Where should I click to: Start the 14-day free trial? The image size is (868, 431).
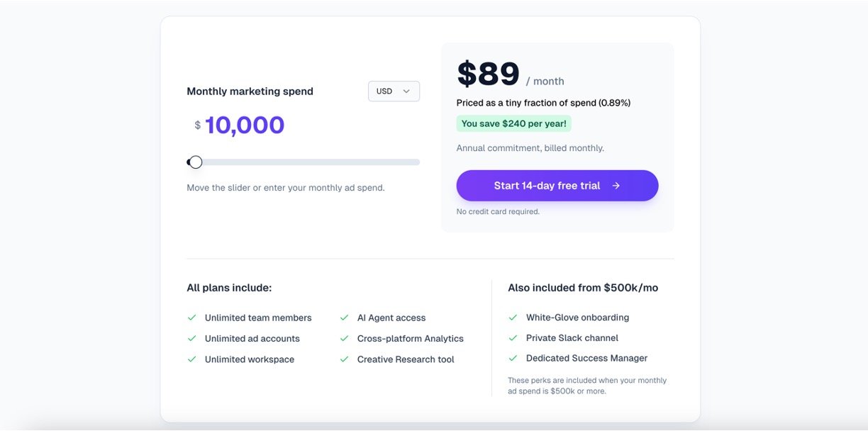click(546, 186)
